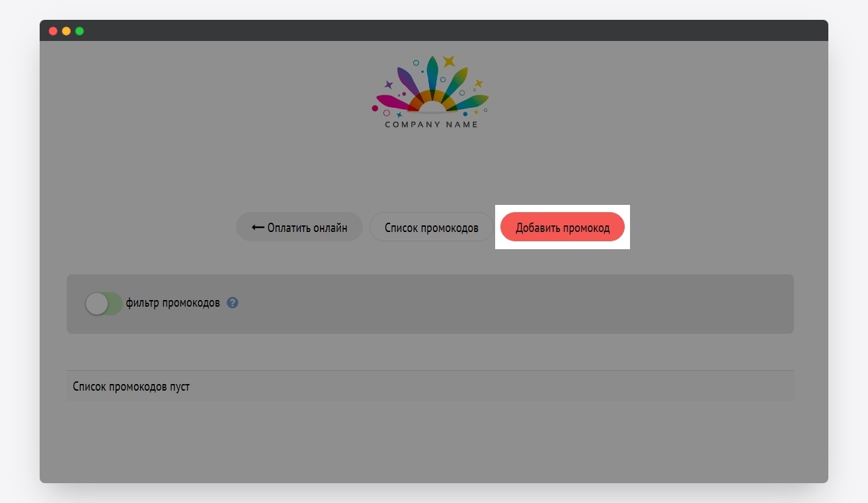The image size is (868, 503).
Task: Click the фильтр промокодов label text
Action: 173,303
